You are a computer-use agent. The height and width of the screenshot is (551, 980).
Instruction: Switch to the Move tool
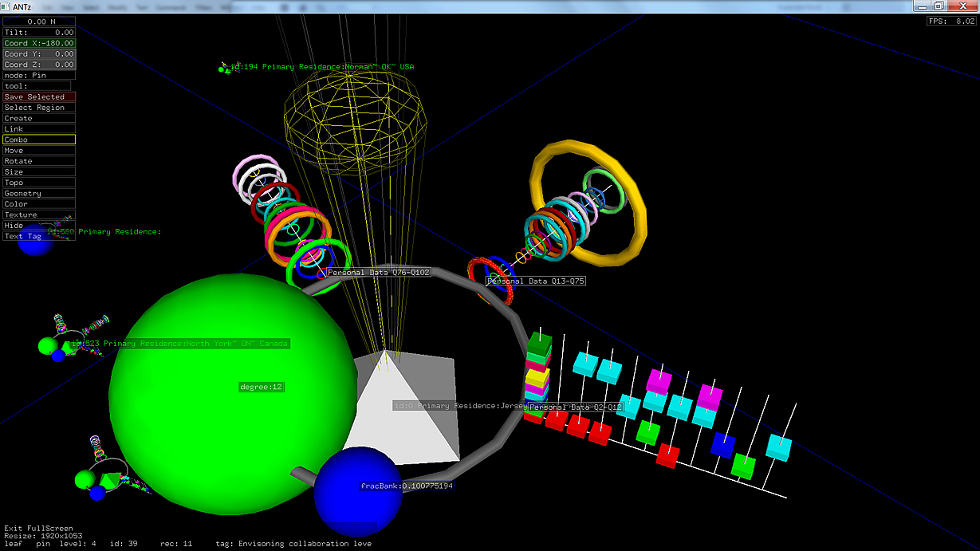coord(39,151)
